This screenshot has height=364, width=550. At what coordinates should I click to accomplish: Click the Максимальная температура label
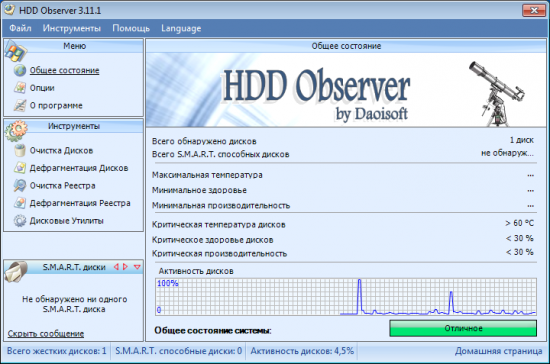point(207,175)
